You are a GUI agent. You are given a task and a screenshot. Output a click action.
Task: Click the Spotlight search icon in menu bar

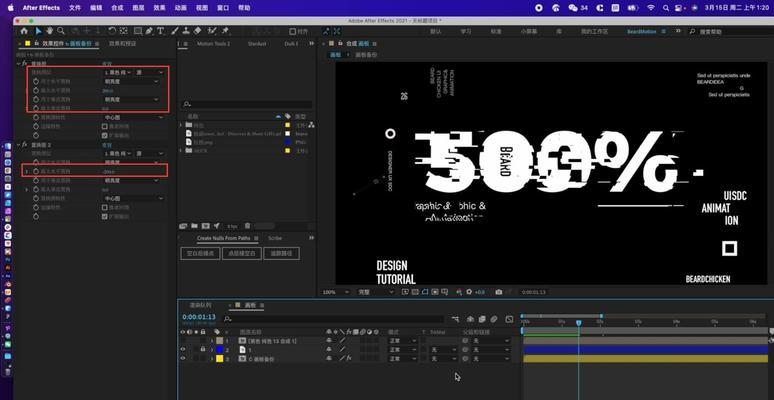[666, 8]
